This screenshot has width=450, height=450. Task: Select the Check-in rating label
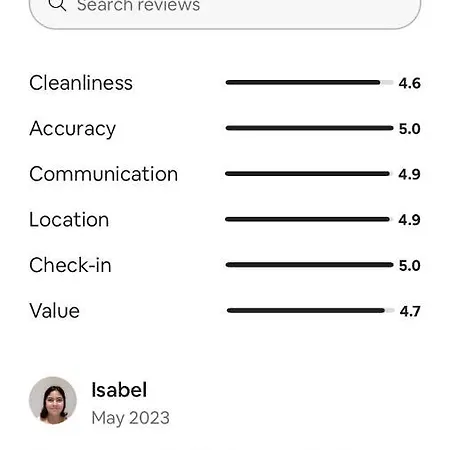pos(70,265)
